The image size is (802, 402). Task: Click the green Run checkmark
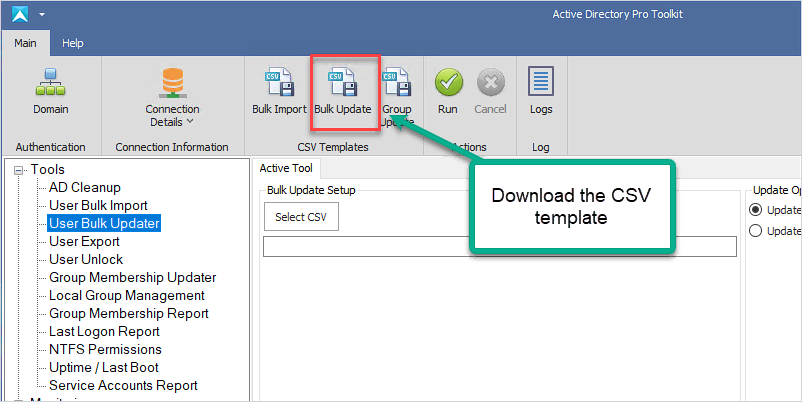coord(449,82)
